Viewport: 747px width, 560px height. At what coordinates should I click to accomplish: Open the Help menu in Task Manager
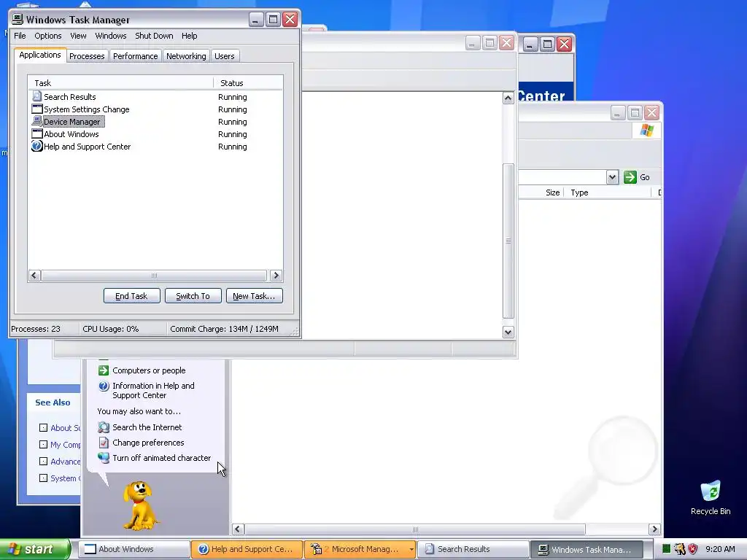coord(189,36)
